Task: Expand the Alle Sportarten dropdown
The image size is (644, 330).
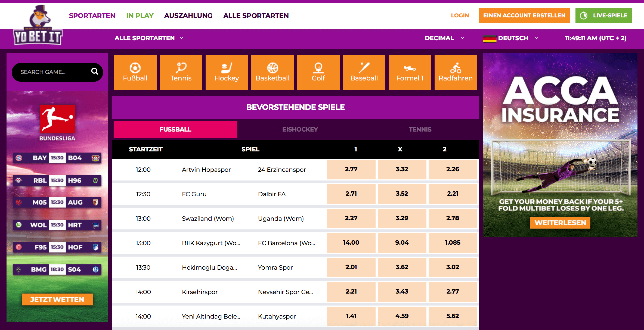Action: [x=149, y=38]
